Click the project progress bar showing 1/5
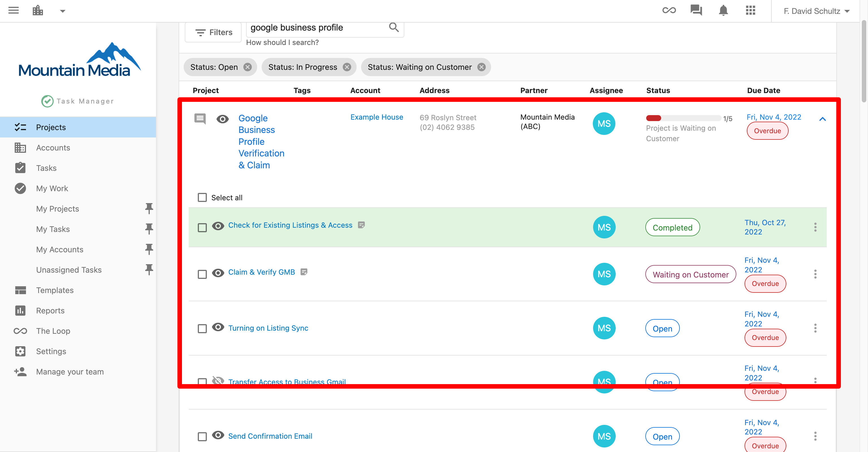868x452 pixels. 683,118
